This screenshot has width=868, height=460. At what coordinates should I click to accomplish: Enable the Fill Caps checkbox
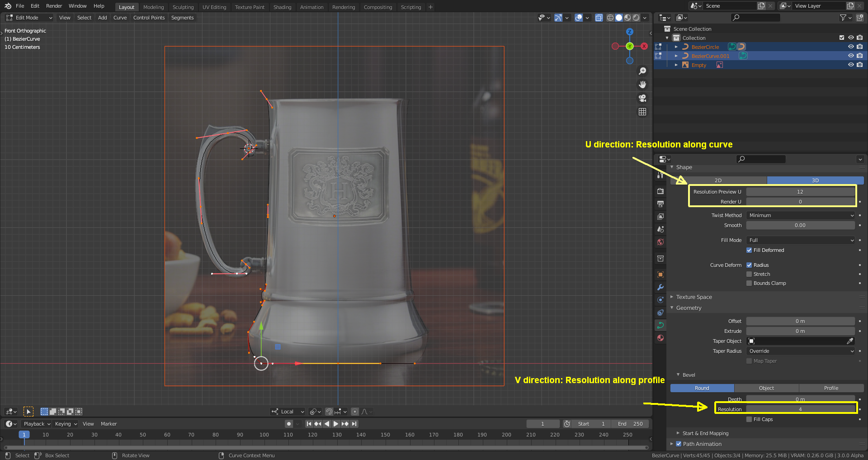(x=749, y=419)
